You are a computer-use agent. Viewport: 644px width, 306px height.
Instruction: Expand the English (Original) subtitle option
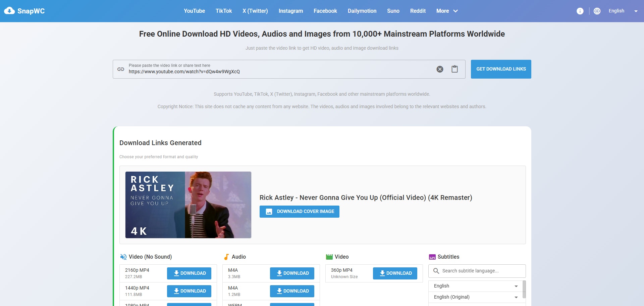click(476, 297)
